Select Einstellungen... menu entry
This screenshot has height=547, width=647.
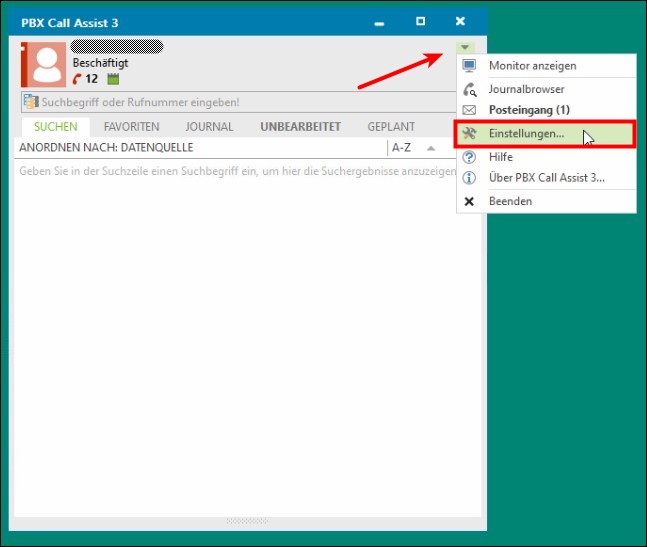526,133
